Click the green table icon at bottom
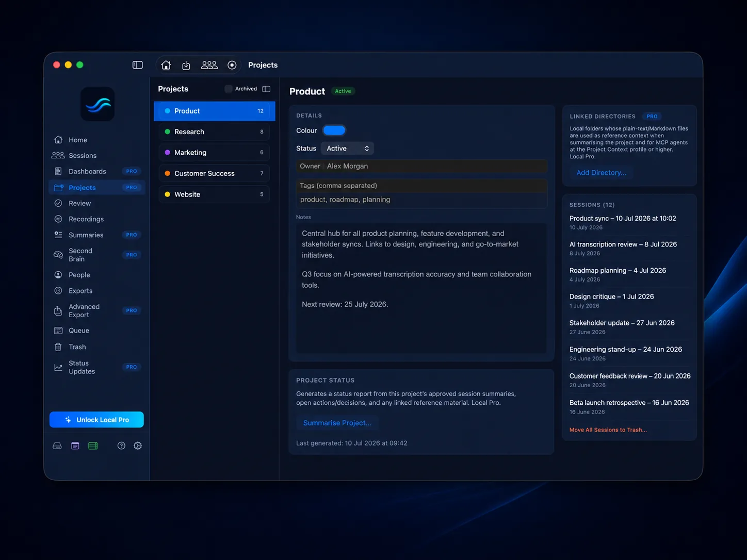The height and width of the screenshot is (560, 747). click(93, 446)
